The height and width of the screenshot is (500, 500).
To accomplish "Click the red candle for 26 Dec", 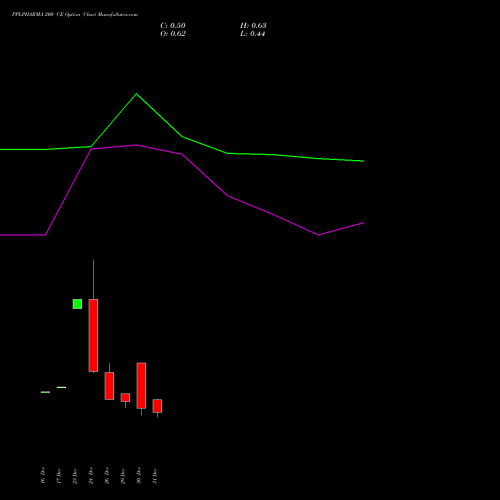I will point(109,386).
